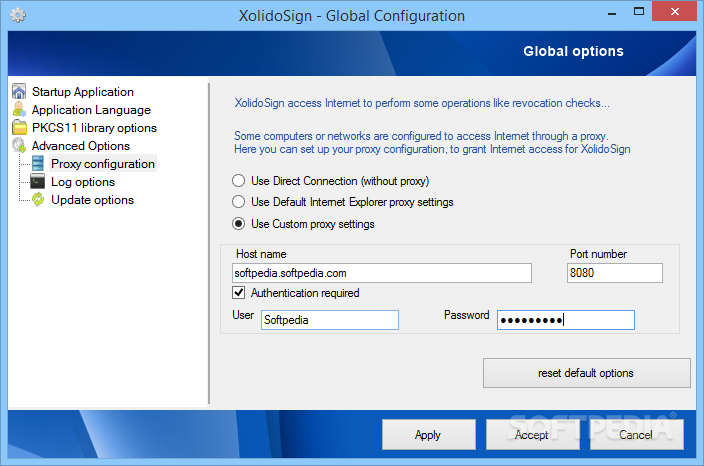This screenshot has width=704, height=466.
Task: Focus the User text field
Action: click(330, 320)
